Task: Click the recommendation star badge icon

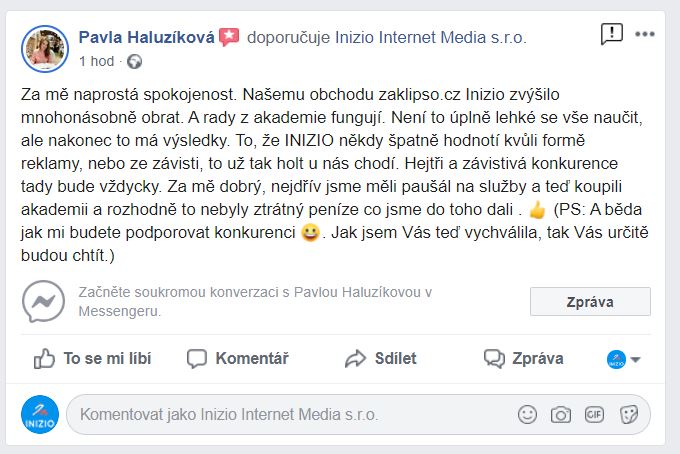Action: click(x=229, y=37)
